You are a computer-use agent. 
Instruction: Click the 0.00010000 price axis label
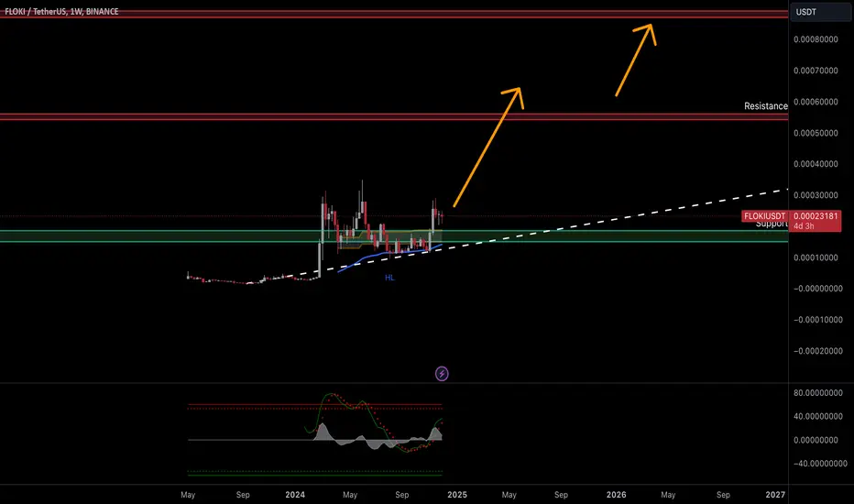pyautogui.click(x=816, y=257)
